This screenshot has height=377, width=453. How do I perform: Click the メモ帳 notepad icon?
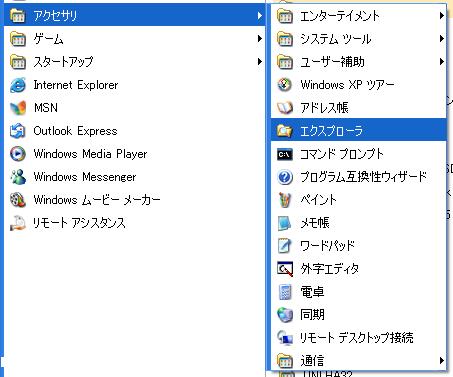pos(285,223)
